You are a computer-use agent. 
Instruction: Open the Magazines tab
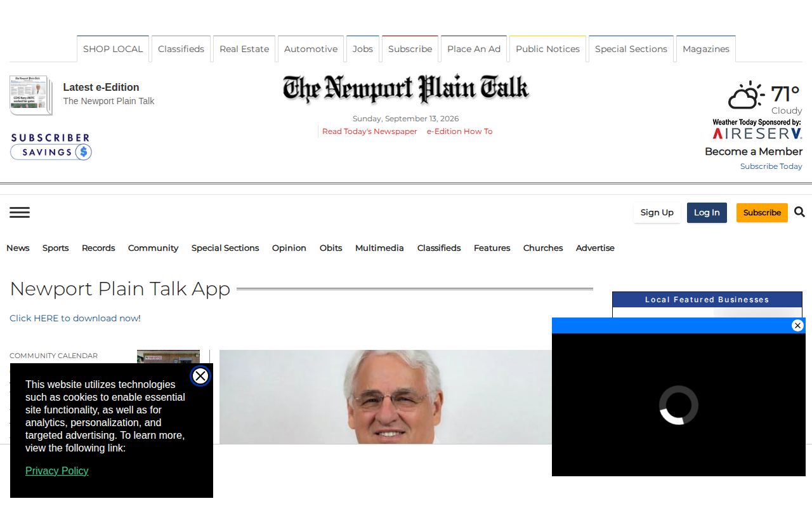coord(706,49)
